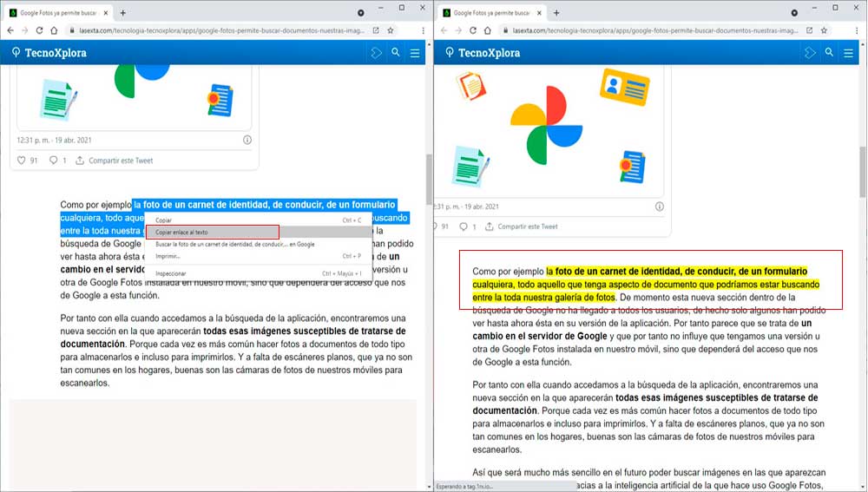Click Compartir este Tweet in left window

point(114,161)
